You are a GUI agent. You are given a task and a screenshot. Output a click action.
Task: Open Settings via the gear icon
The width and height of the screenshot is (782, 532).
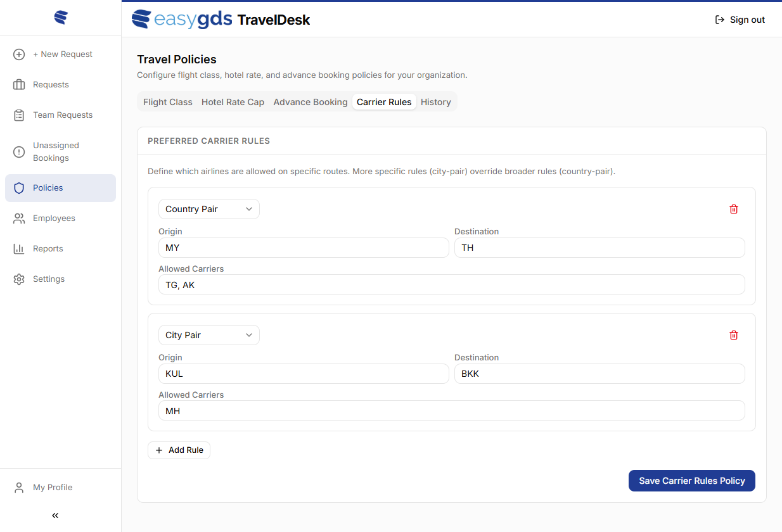19,279
